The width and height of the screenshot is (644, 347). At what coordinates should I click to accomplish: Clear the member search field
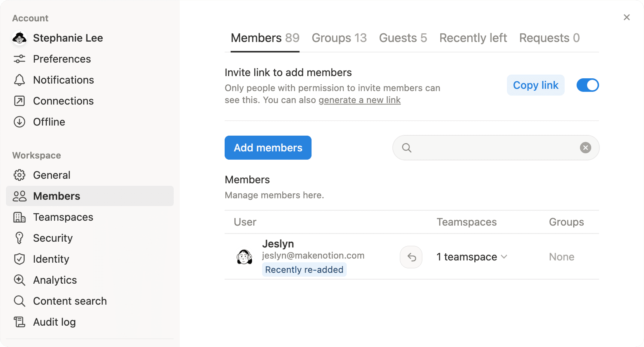(x=585, y=148)
